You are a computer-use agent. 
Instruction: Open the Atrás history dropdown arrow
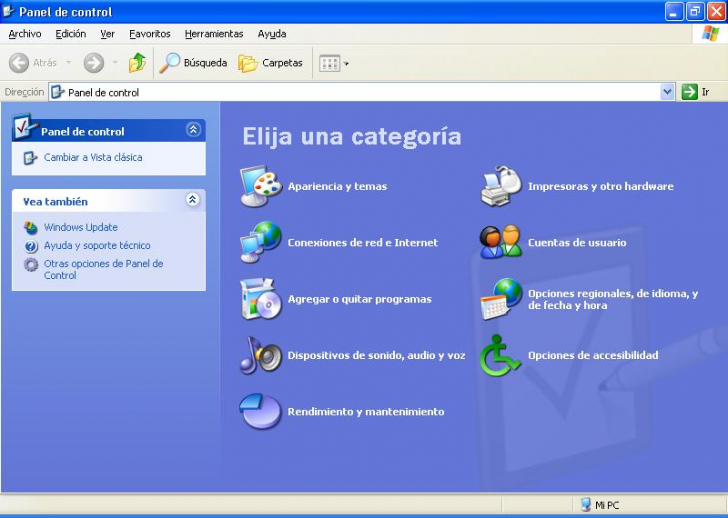pyautogui.click(x=69, y=63)
